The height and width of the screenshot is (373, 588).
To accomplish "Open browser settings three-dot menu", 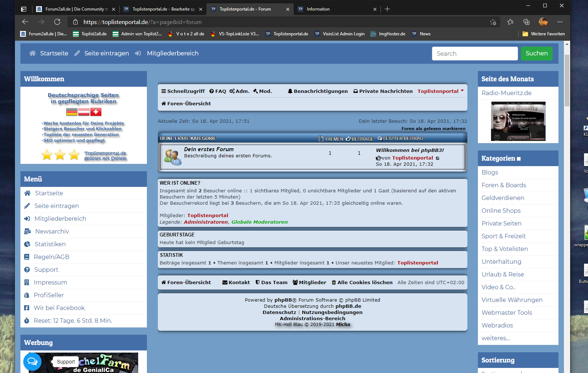I will coord(560,22).
